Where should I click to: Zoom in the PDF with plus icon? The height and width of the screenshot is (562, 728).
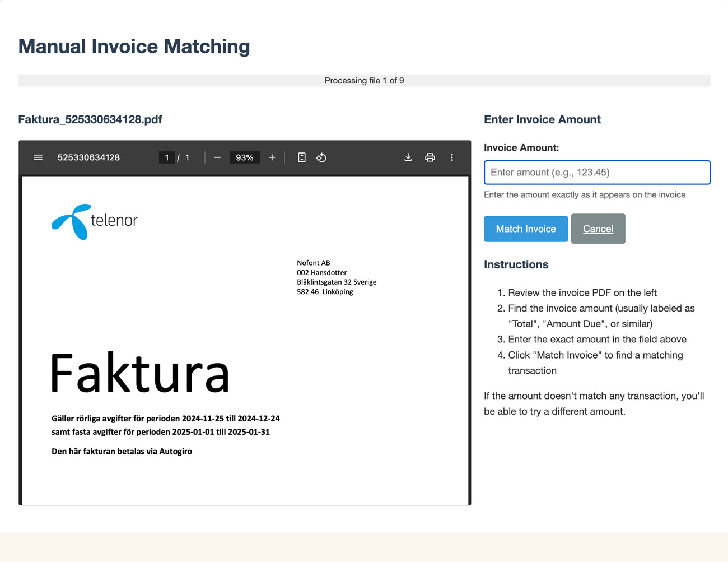click(272, 157)
